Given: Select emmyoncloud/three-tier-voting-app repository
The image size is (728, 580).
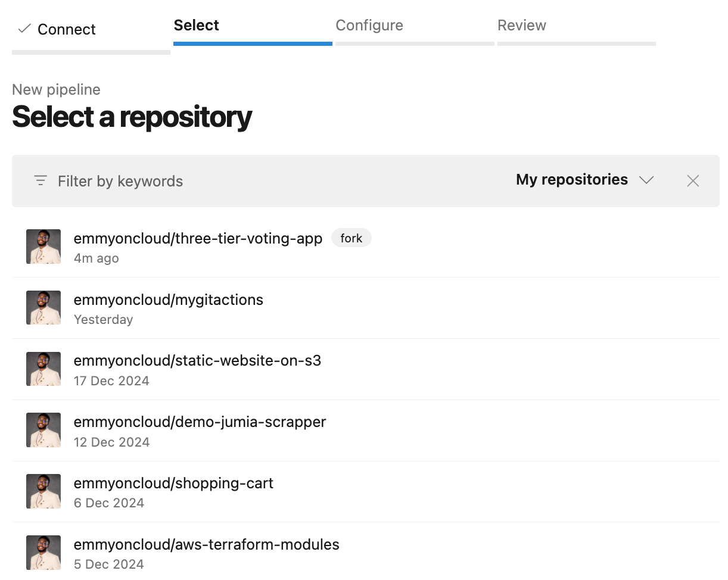Looking at the screenshot, I should pos(366,247).
